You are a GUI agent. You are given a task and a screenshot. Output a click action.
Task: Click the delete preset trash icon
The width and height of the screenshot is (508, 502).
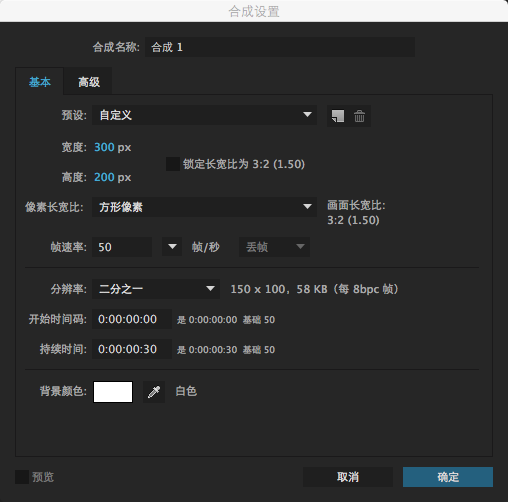[x=359, y=116]
